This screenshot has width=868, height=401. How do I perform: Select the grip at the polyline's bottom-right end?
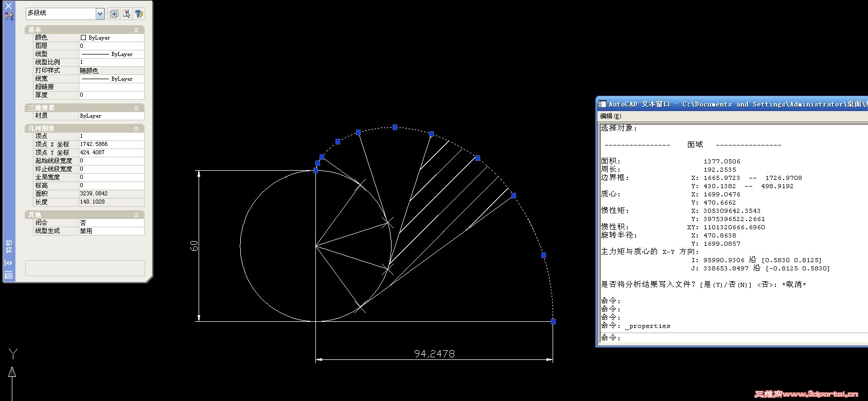553,321
